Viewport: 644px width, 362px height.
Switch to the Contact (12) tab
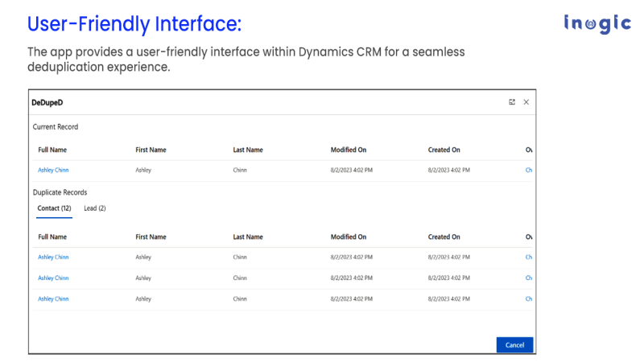point(54,208)
